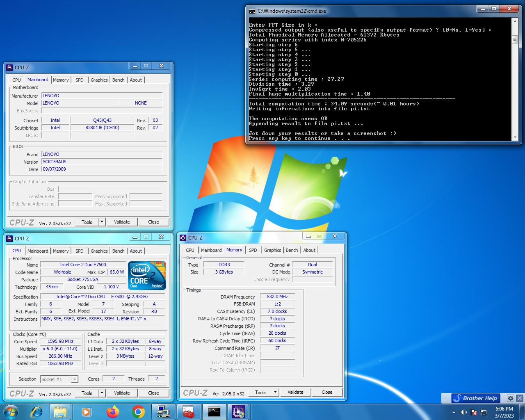
Task: Open Windows Explorer folder icon on taskbar
Action: click(x=60, y=411)
